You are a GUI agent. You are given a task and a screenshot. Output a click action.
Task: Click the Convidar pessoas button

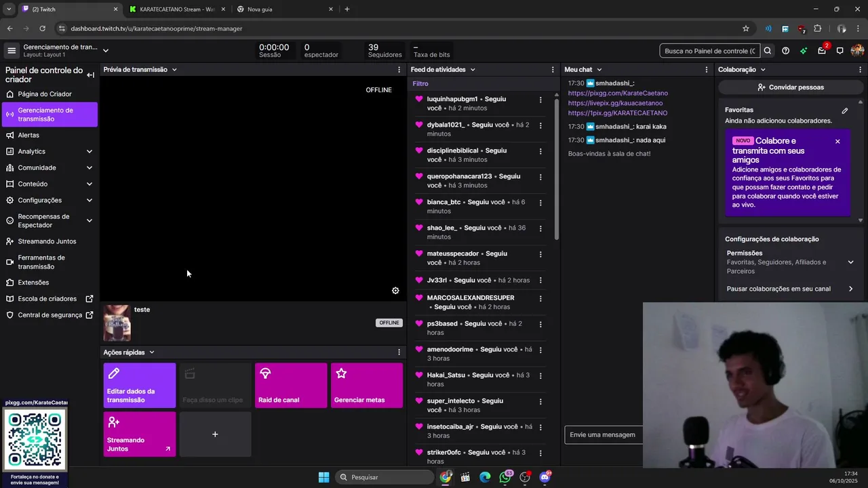[791, 87]
